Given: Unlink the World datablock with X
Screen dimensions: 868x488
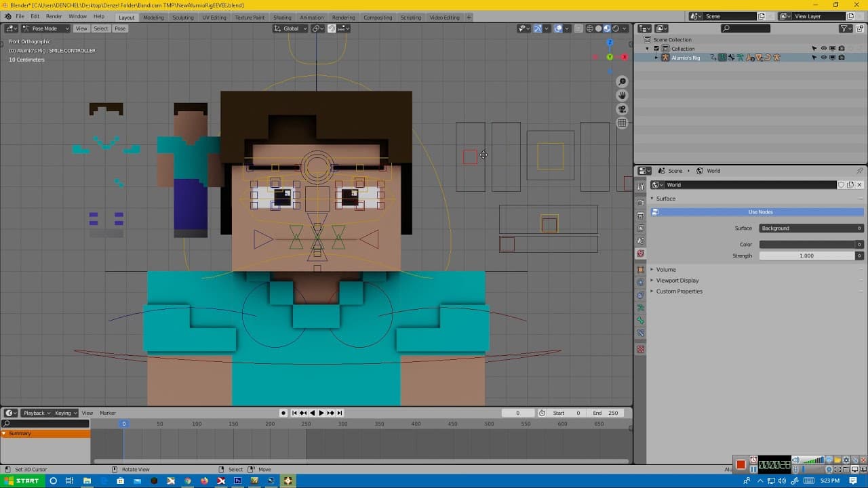Looking at the screenshot, I should click(860, 185).
